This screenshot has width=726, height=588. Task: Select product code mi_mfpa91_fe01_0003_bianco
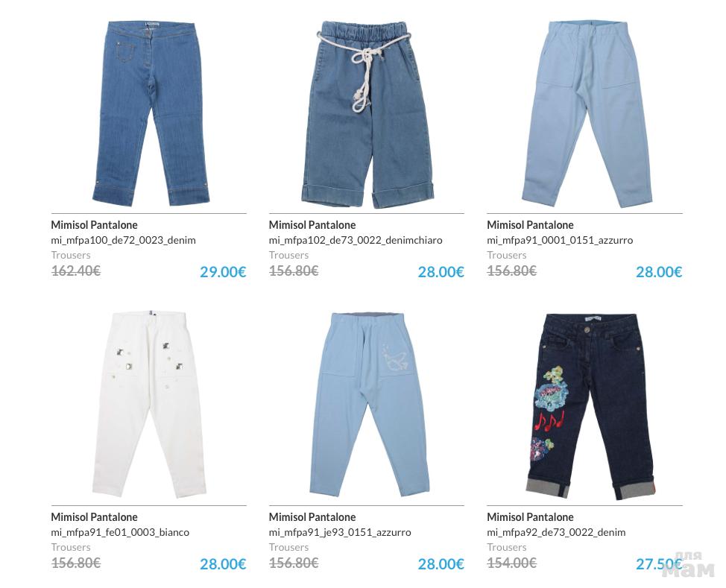(x=120, y=532)
